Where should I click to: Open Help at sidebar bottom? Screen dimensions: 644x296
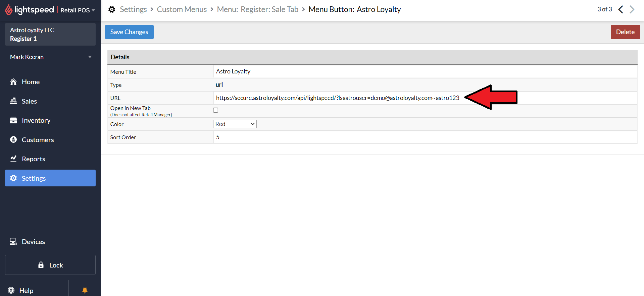point(34,290)
